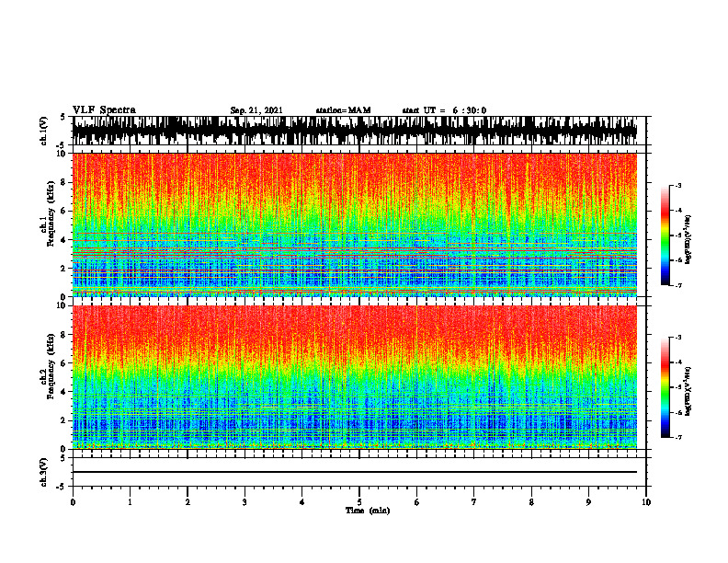This screenshot has width=728, height=563.
Task: Click inside the ch.1 spectrogram panel
Action: tap(355, 224)
